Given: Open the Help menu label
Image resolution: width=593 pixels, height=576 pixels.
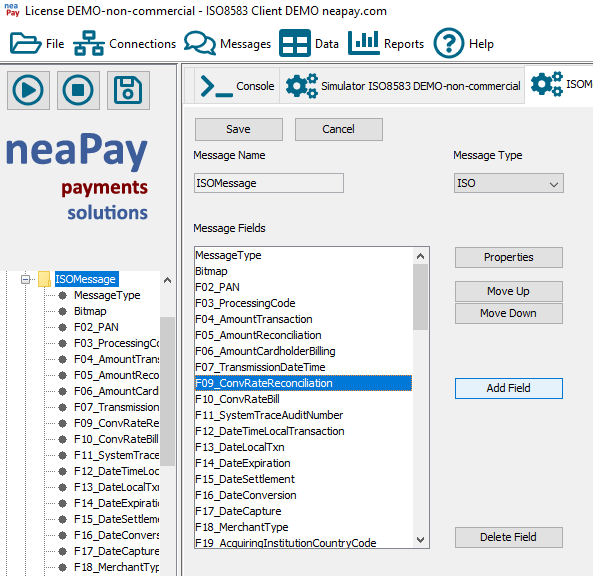Looking at the screenshot, I should click(481, 44).
